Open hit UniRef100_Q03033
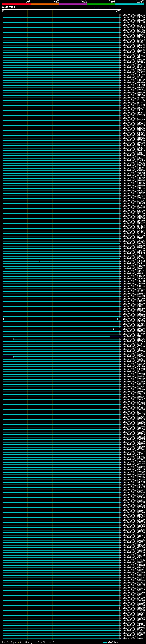The image size is (146, 644). (134, 40)
